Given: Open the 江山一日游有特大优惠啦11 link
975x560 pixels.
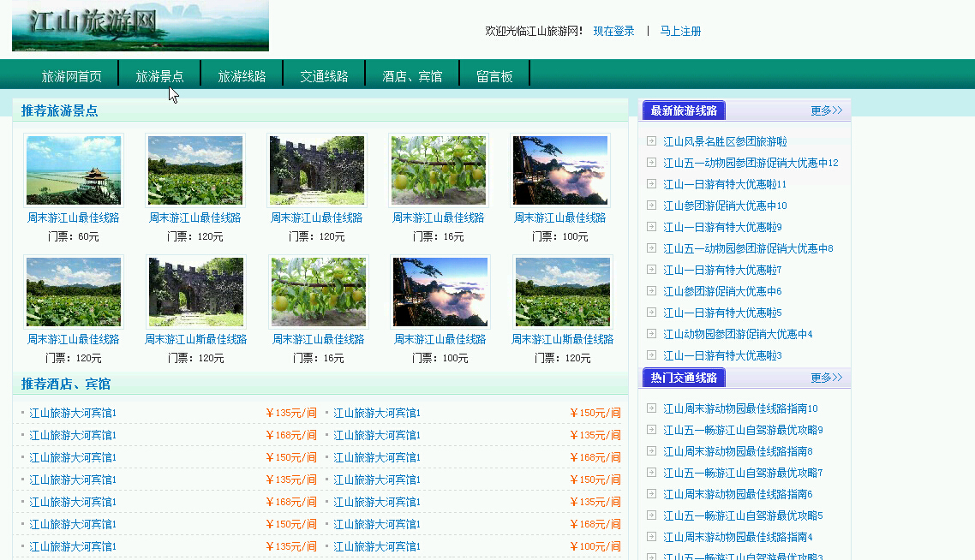Looking at the screenshot, I should coord(725,185).
